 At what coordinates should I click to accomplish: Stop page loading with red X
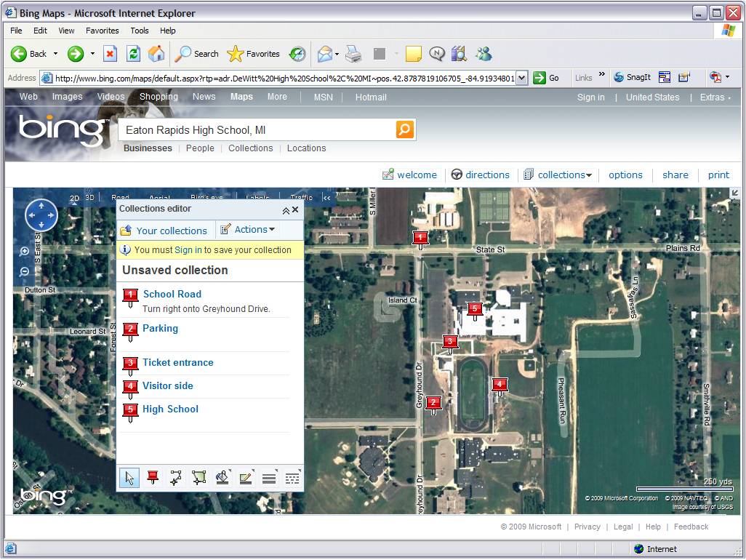point(110,54)
